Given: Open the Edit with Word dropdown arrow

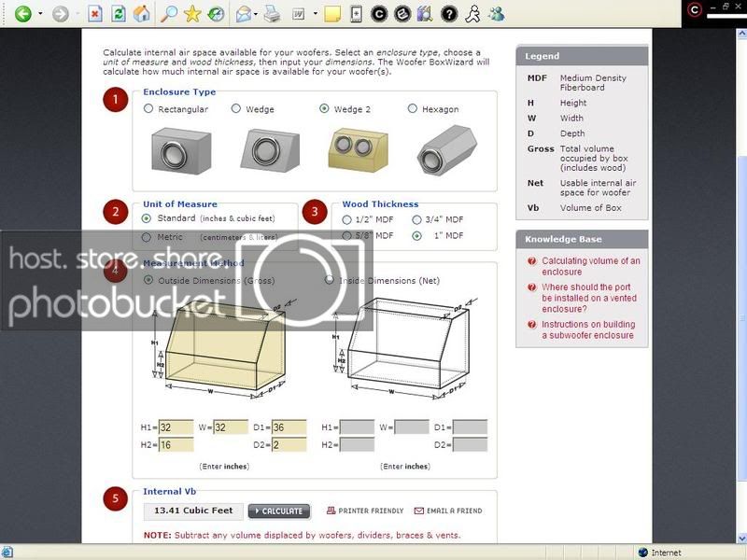Looking at the screenshot, I should coord(315,14).
